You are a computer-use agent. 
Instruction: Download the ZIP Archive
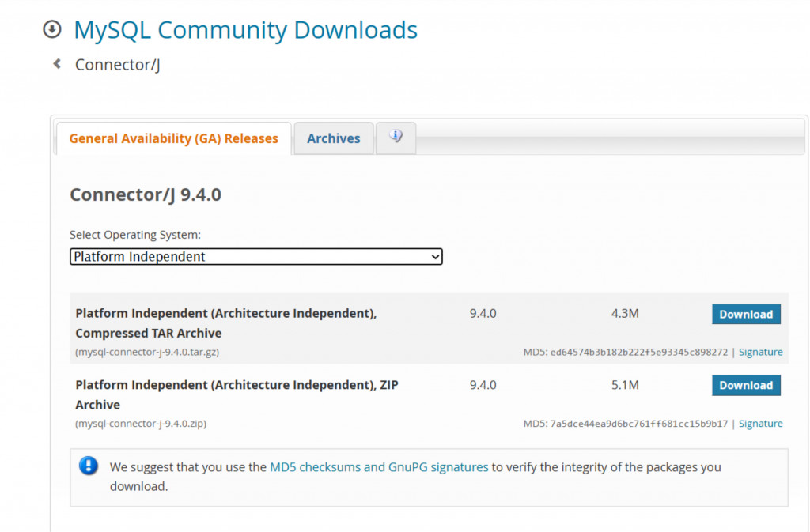click(746, 385)
